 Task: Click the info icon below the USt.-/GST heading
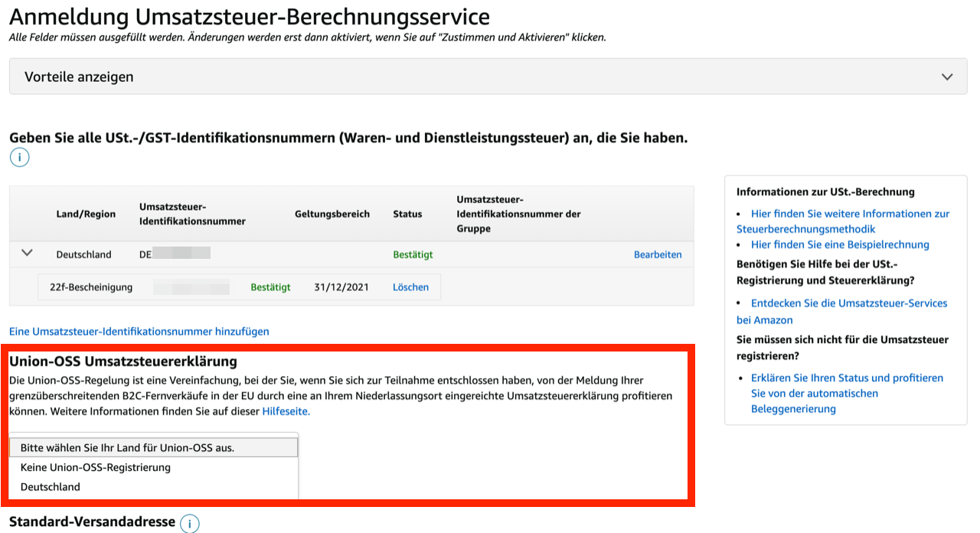(19, 158)
